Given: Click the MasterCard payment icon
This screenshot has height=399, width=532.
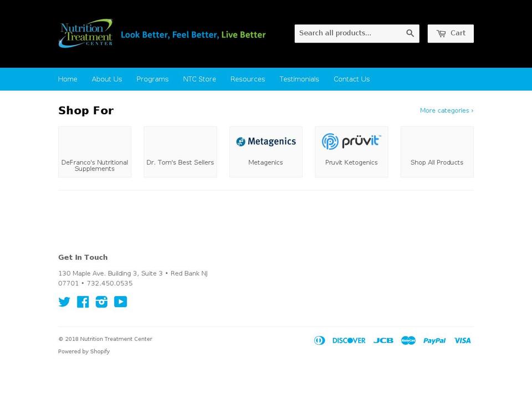Looking at the screenshot, I should click(x=408, y=340).
